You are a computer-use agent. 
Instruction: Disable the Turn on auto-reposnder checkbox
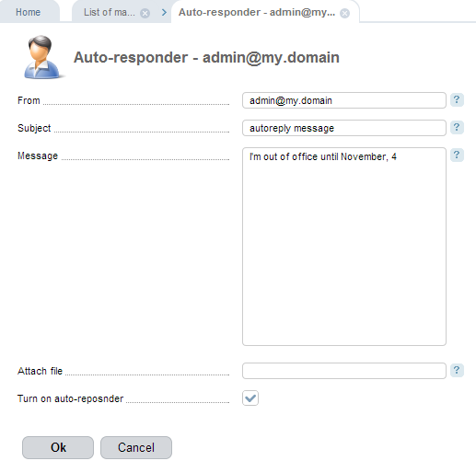pyautogui.click(x=250, y=398)
